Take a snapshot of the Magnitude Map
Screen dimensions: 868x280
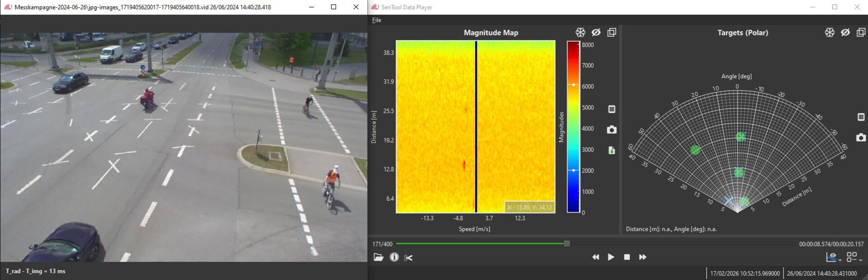(x=612, y=130)
